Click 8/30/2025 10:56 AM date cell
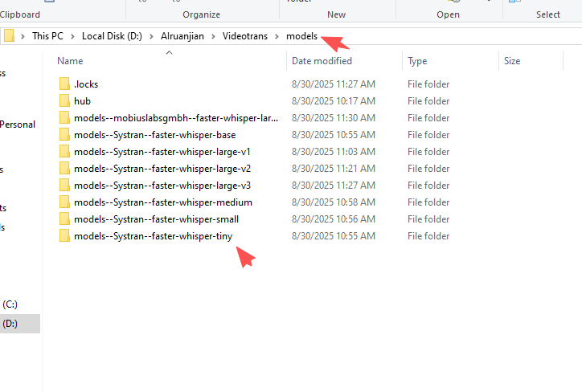The width and height of the screenshot is (582, 392). click(x=334, y=219)
